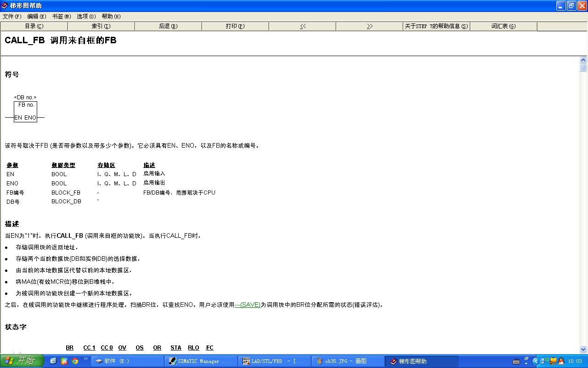
Task: Open the QQ penguin tray icon
Action: coord(561,361)
